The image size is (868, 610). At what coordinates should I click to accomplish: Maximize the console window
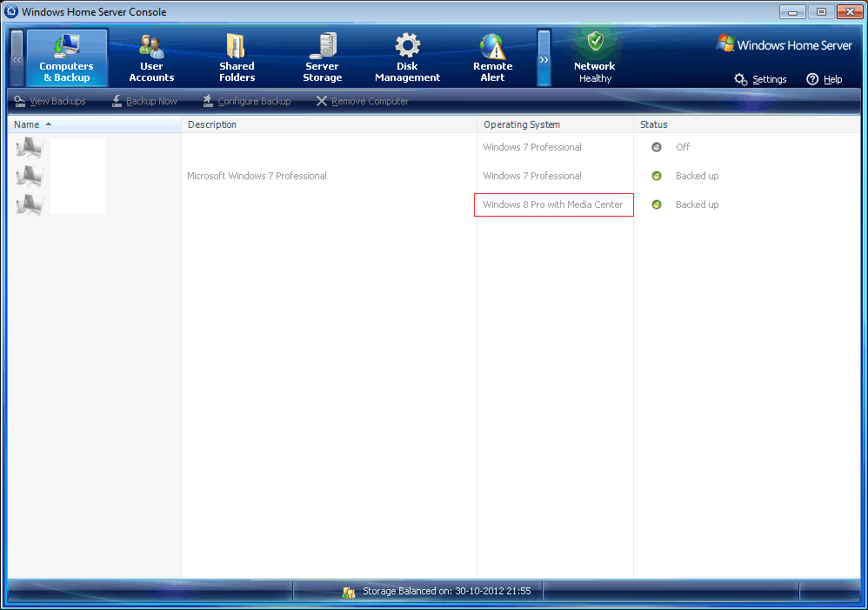(821, 11)
